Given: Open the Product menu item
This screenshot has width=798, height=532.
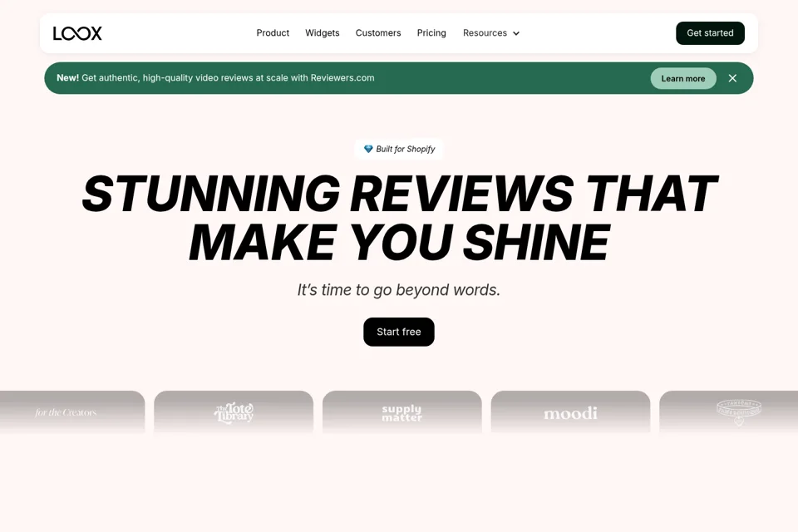Looking at the screenshot, I should (x=273, y=33).
